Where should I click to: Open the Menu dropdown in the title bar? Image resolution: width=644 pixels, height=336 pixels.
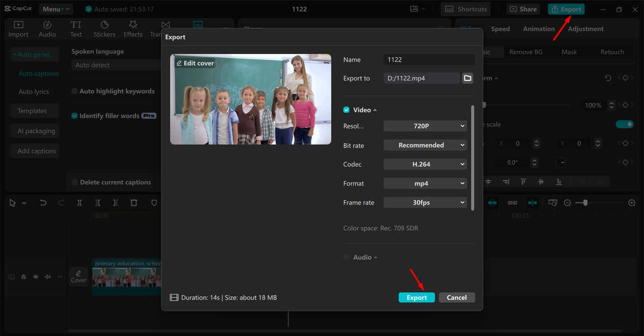click(55, 9)
